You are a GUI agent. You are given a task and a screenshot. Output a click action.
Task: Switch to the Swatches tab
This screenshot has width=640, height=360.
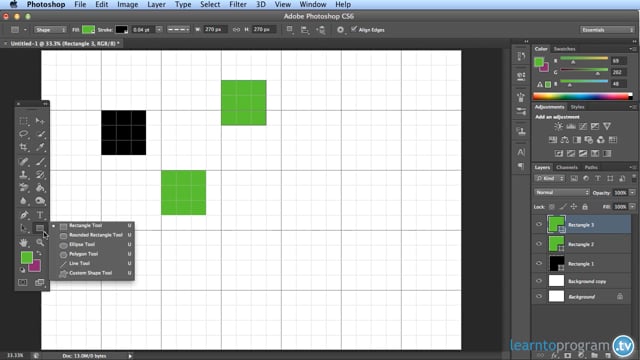tap(564, 49)
